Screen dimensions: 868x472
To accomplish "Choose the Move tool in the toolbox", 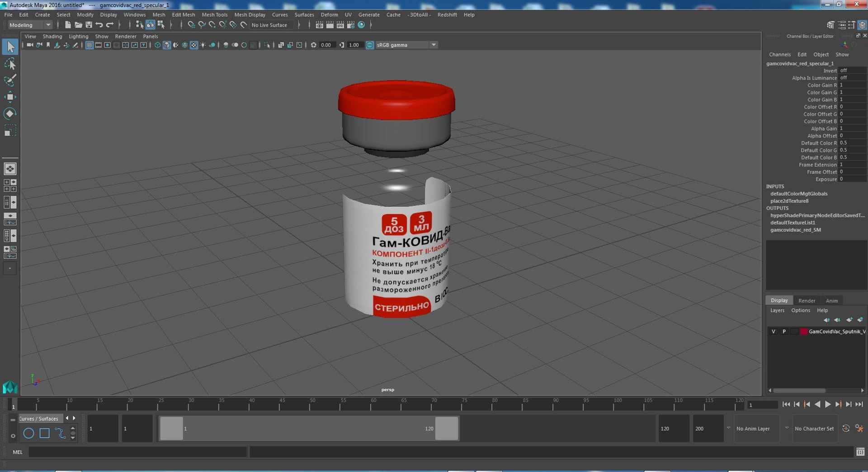I will click(x=10, y=97).
